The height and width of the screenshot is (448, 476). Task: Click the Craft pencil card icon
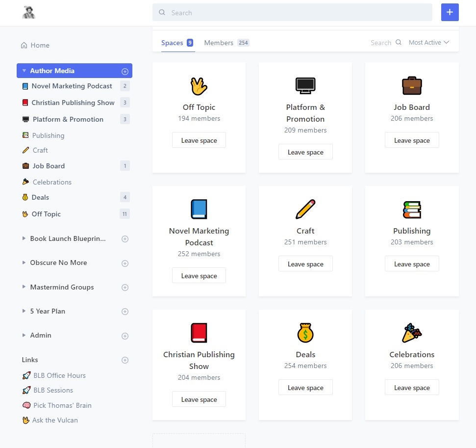pos(305,209)
